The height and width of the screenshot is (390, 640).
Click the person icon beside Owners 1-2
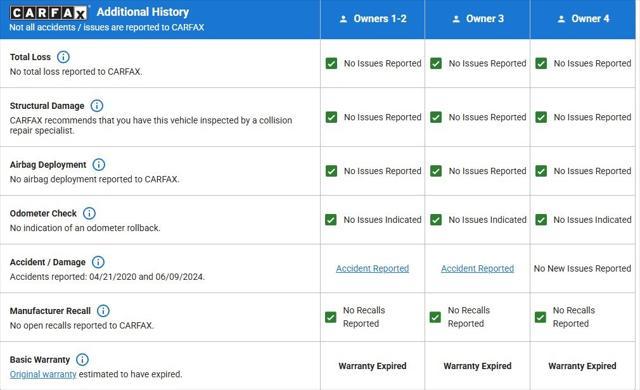(x=344, y=19)
